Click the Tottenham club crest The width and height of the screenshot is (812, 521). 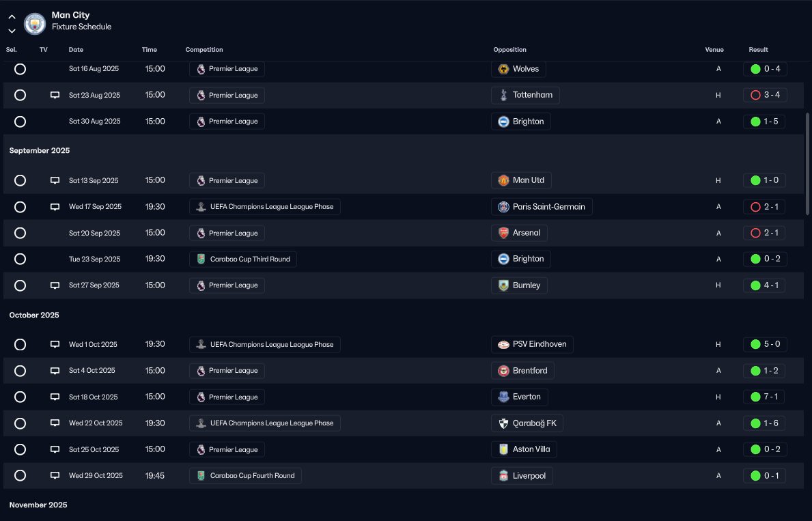pos(503,95)
